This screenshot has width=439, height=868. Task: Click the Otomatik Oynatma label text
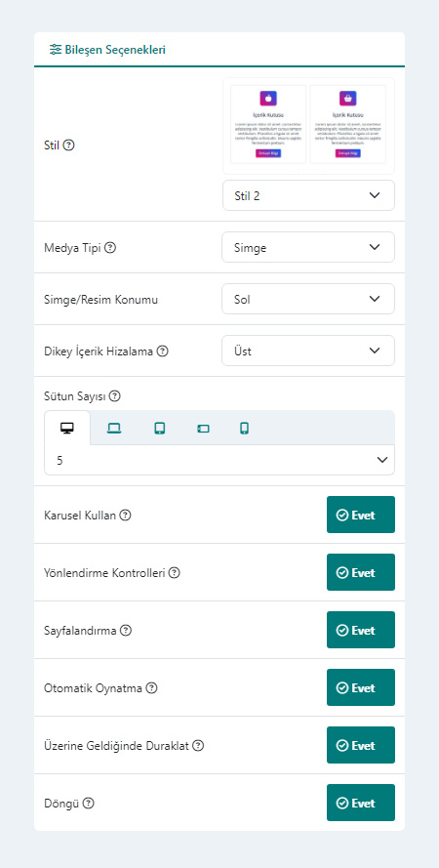(x=93, y=688)
